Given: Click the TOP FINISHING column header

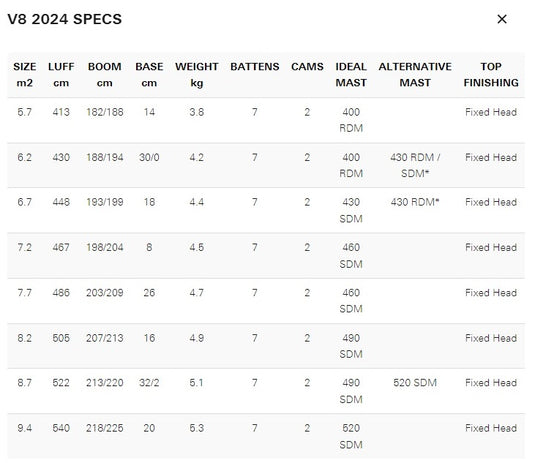Looking at the screenshot, I should (x=491, y=74).
